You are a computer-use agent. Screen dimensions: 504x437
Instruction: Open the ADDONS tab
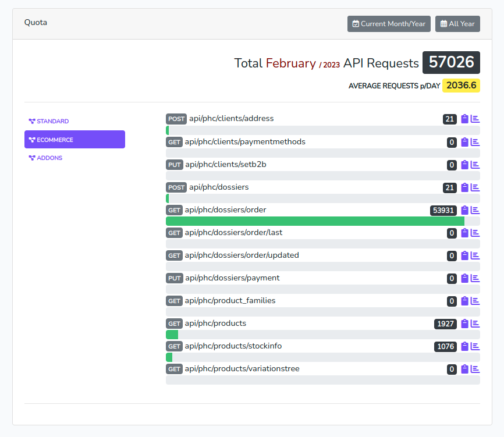pos(49,158)
